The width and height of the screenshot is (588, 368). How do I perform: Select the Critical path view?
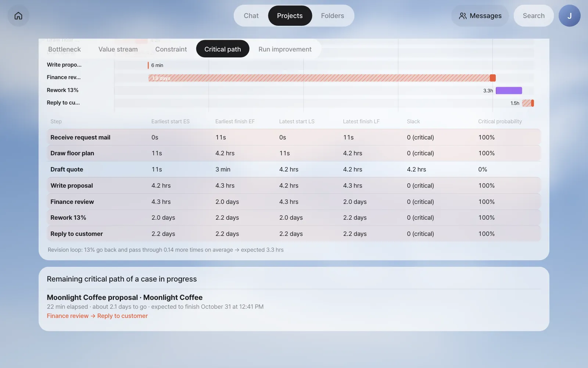(223, 49)
